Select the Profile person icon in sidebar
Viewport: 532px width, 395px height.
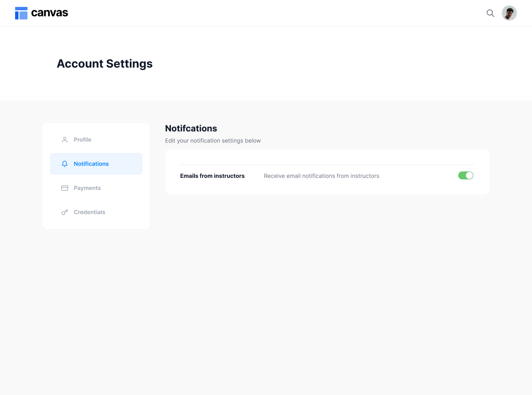[x=65, y=139]
